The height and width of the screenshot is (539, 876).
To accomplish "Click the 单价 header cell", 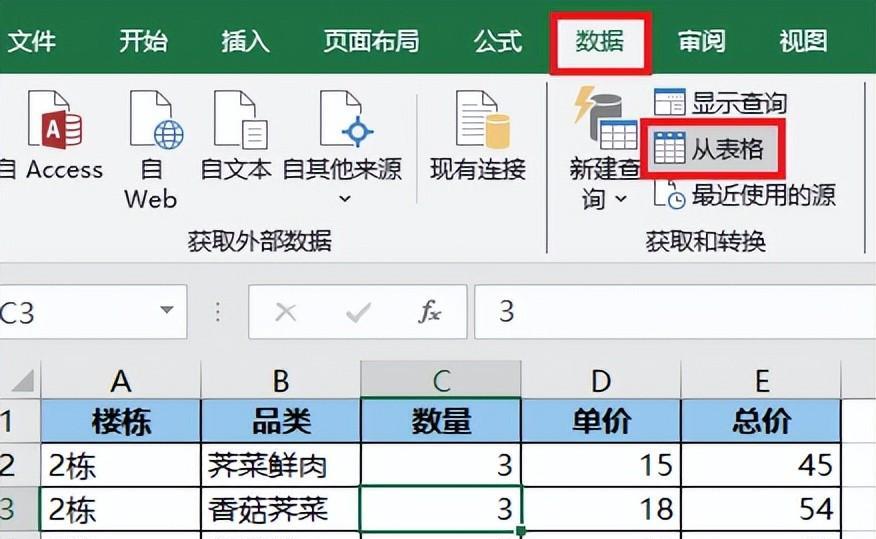I will coord(601,421).
